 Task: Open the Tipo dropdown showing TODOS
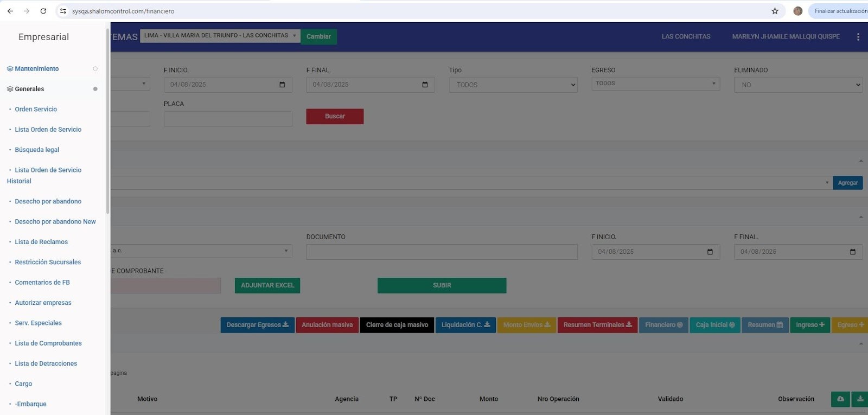pyautogui.click(x=513, y=85)
